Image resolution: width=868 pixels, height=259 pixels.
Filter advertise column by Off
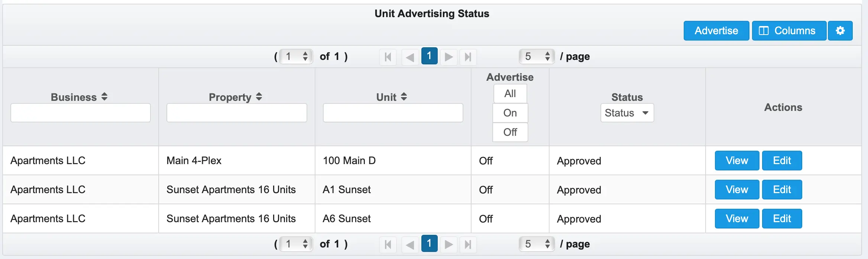[x=510, y=132]
